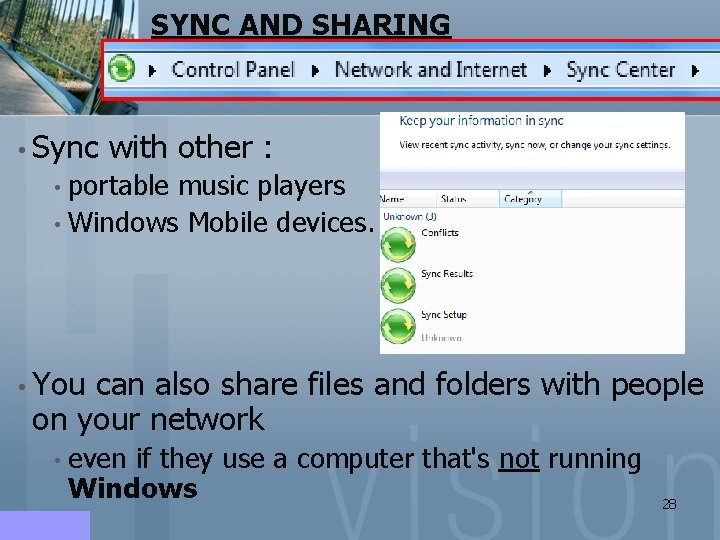Select the Conflicts item label
This screenshot has height=540, width=720.
[x=440, y=232]
